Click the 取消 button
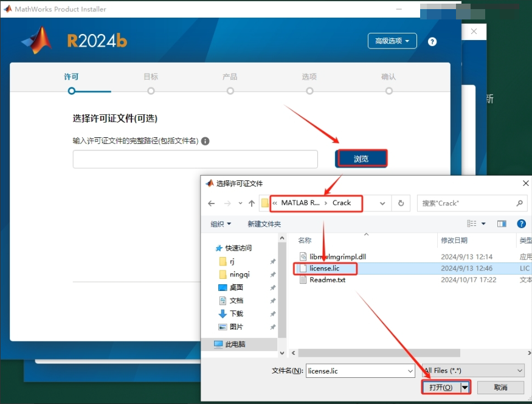Screen dimensions: 532x404 coord(500,388)
